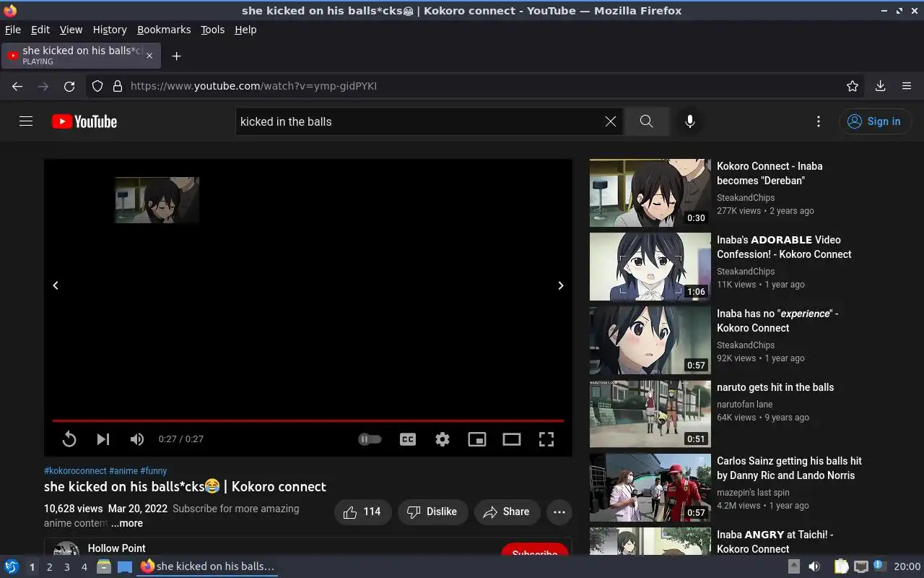The width and height of the screenshot is (924, 578).
Task: Open video 'Inaba becomes Dereban' thumbnail
Action: tap(650, 193)
